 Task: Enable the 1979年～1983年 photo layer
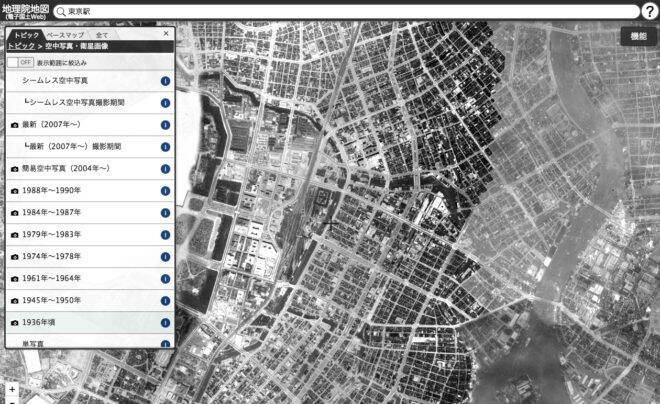(90, 234)
